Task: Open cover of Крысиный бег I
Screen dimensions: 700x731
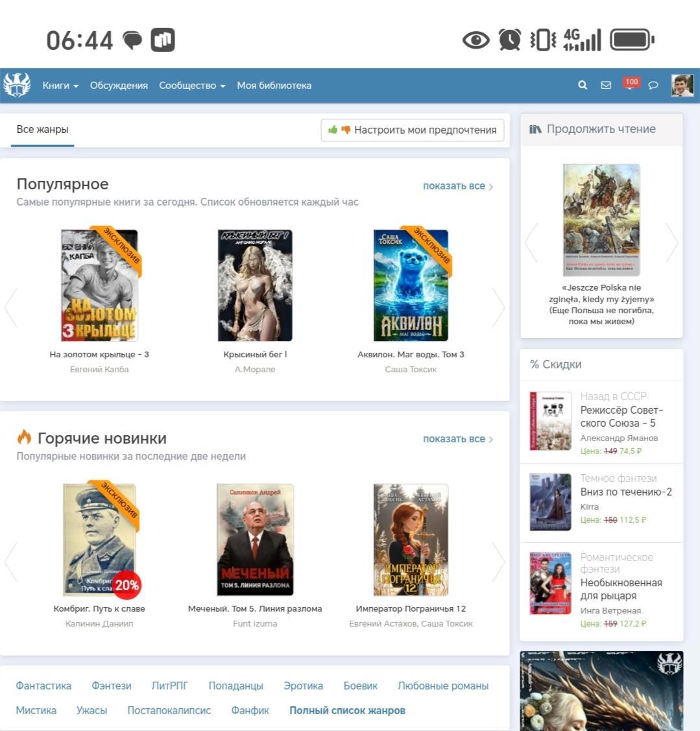Action: (255, 285)
